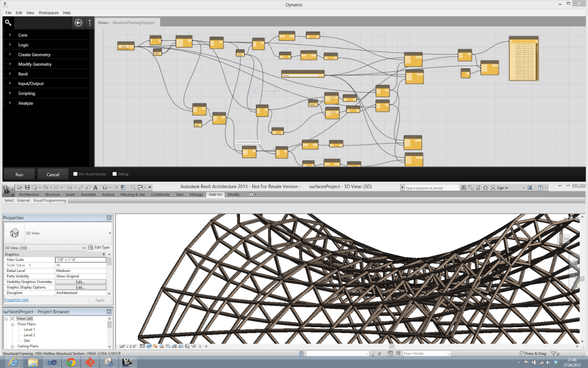Click the Save disk icon in Revit toolbar
Screen dimensions: 588x368
pos(27,187)
